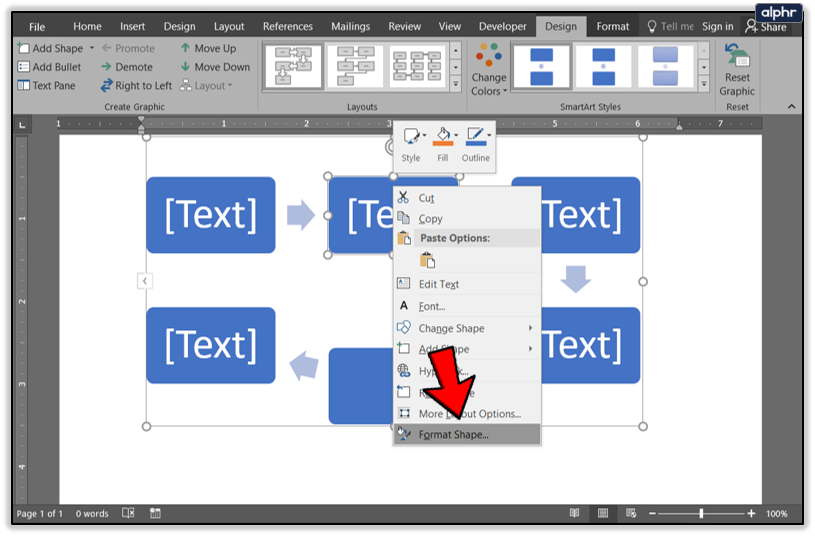Switch to Read Mode view
The height and width of the screenshot is (536, 815).
574,513
